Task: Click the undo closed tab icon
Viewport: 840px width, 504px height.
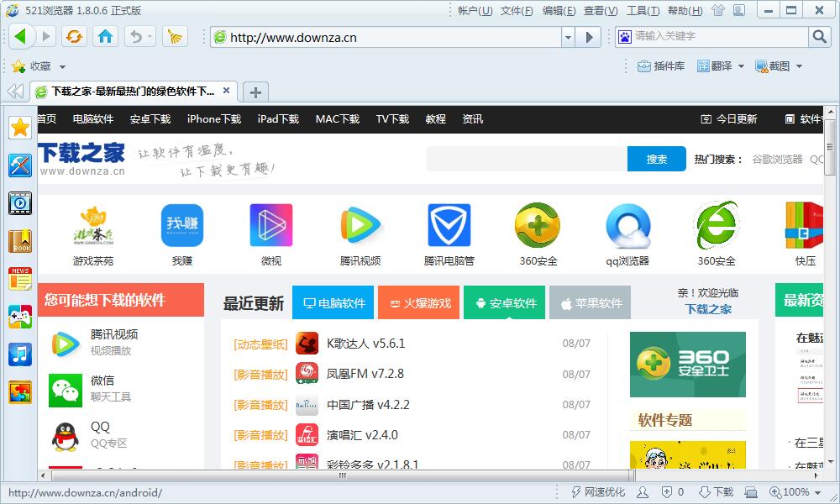Action: tap(136, 36)
